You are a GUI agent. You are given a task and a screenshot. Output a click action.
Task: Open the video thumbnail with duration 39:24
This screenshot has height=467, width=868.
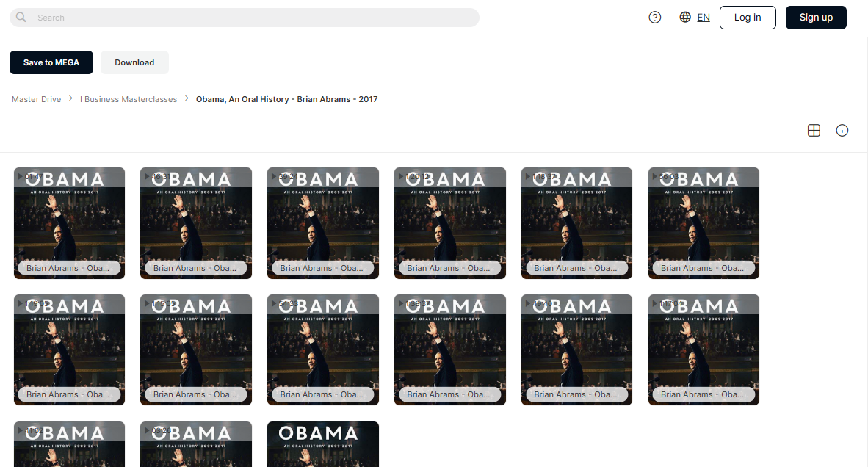322,223
